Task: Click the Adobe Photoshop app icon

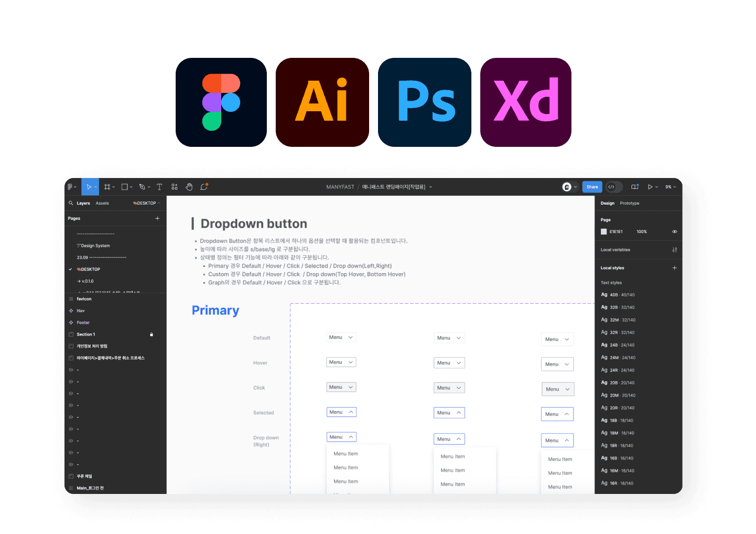Action: (425, 102)
